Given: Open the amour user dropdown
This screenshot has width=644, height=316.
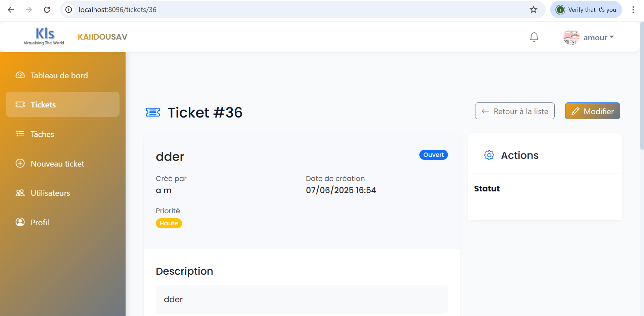Looking at the screenshot, I should coord(599,37).
